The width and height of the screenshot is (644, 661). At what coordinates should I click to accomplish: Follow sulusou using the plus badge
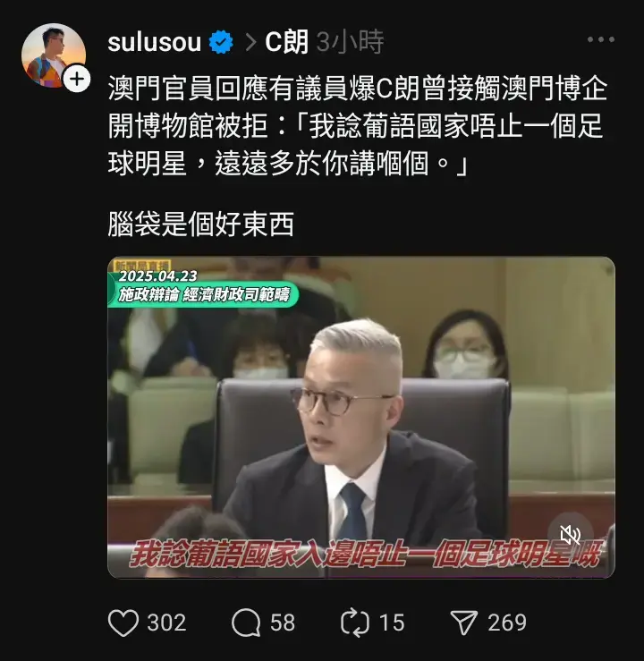(77, 79)
